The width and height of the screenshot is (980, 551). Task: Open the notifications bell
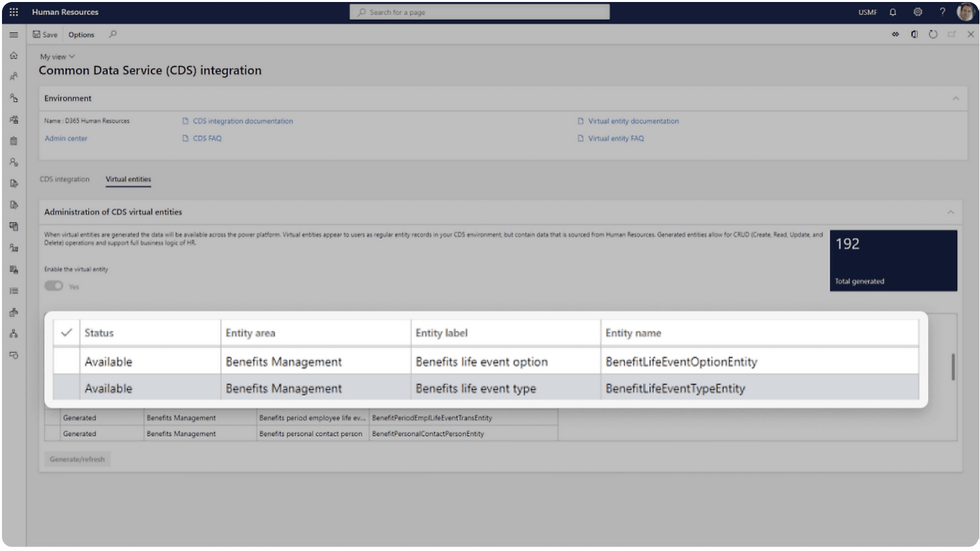tap(893, 12)
